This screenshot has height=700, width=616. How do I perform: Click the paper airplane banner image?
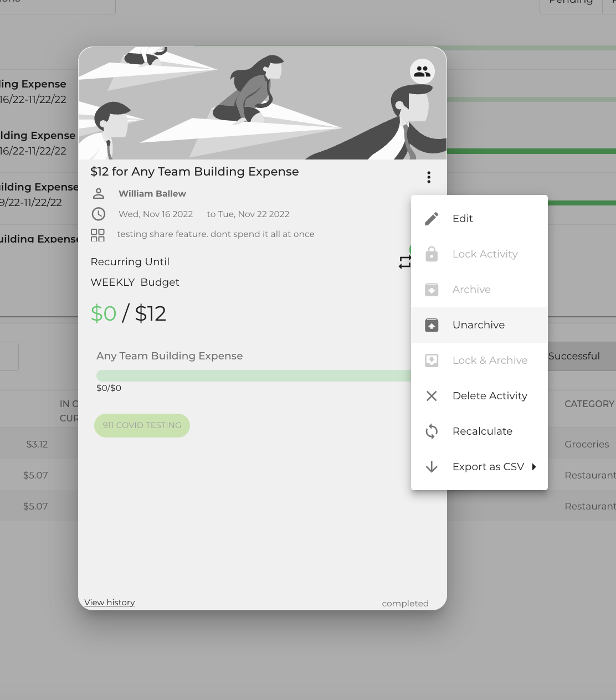pyautogui.click(x=263, y=104)
